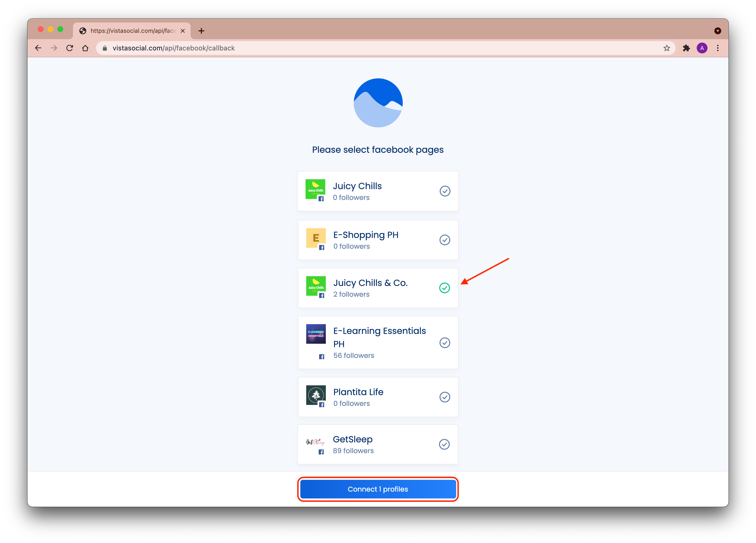Click the Plantita Life page thumbnail
756x543 pixels.
316,395
